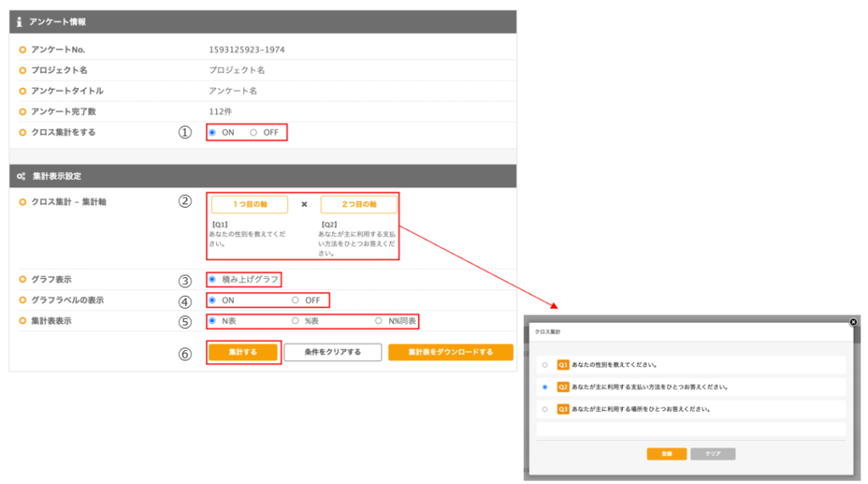Select the 積み上げグラフ graph option

pyautogui.click(x=213, y=279)
